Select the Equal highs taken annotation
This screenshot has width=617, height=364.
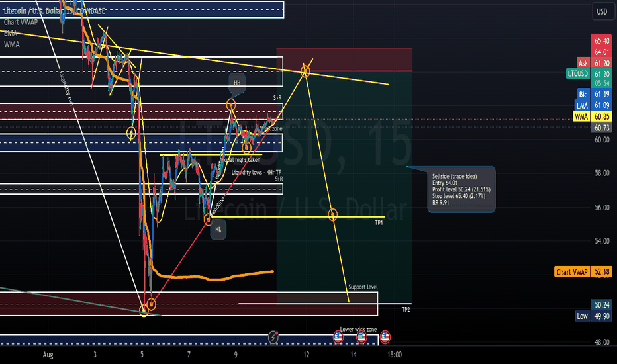(x=240, y=159)
